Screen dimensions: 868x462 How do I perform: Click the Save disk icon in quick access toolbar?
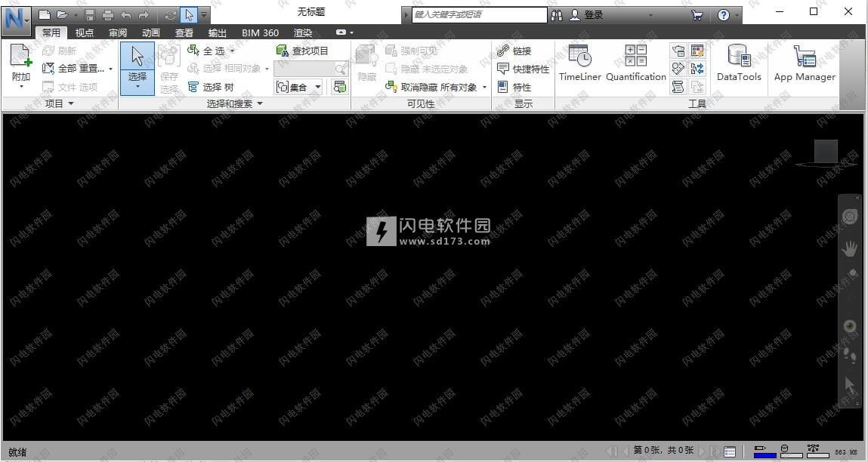click(x=90, y=15)
